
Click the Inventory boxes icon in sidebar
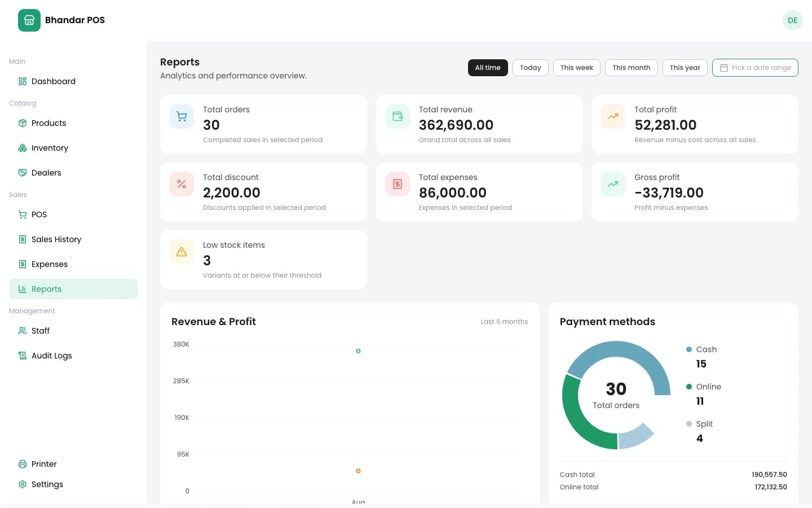click(x=23, y=148)
